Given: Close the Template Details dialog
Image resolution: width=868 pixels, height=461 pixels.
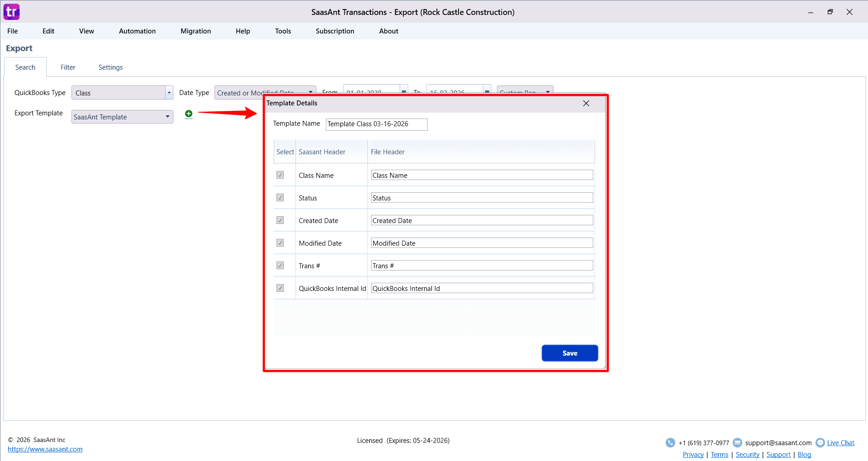Looking at the screenshot, I should (x=586, y=103).
